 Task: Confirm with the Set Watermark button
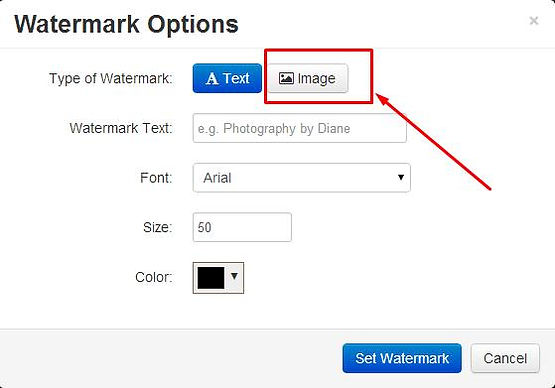click(402, 358)
